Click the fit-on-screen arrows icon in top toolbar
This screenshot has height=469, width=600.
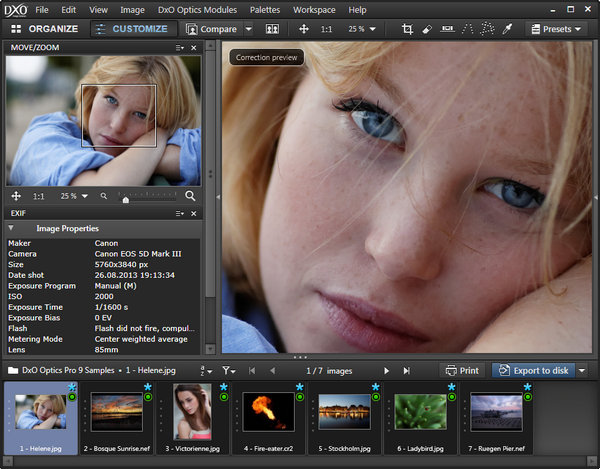[x=304, y=29]
